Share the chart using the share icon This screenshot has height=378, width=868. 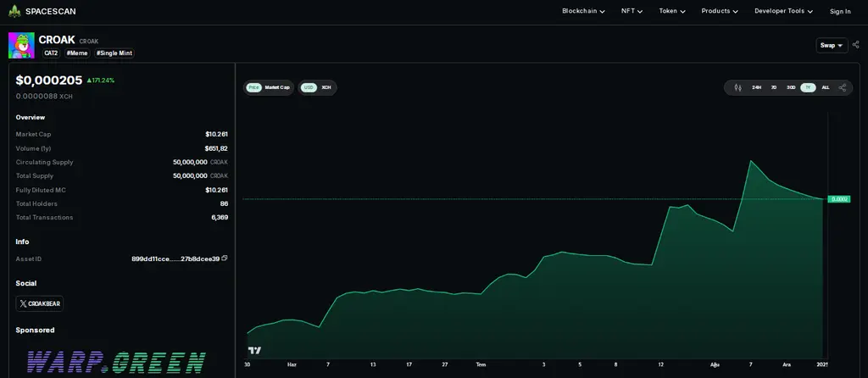pyautogui.click(x=842, y=87)
